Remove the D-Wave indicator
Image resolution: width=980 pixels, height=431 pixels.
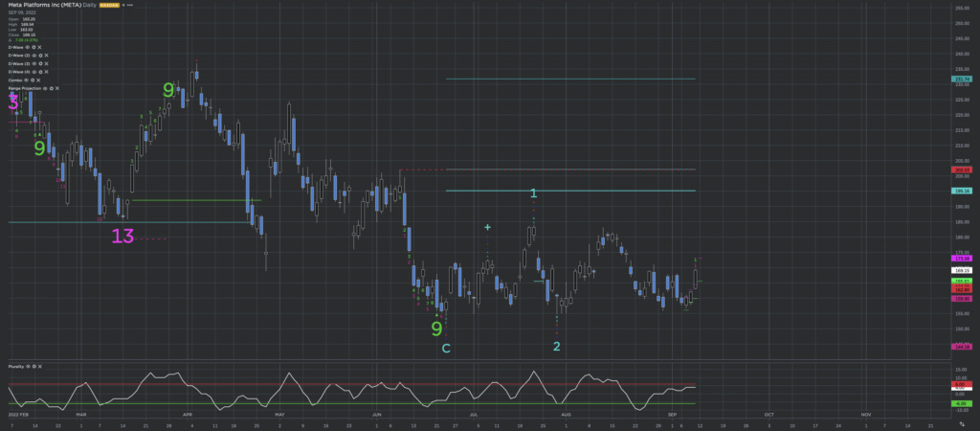[39, 48]
